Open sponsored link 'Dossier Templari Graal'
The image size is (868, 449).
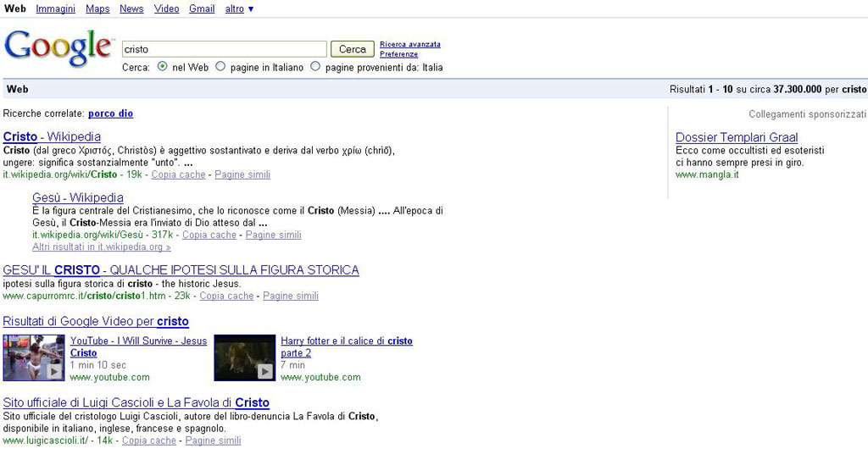736,137
